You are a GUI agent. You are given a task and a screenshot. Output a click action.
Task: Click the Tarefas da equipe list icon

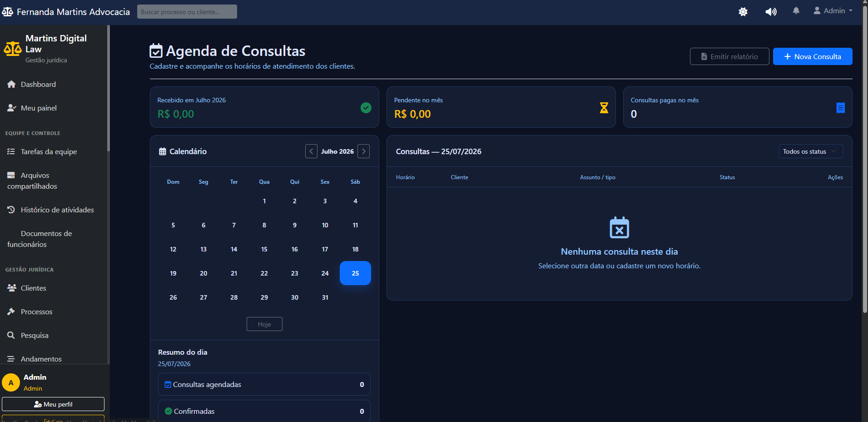[x=11, y=151]
